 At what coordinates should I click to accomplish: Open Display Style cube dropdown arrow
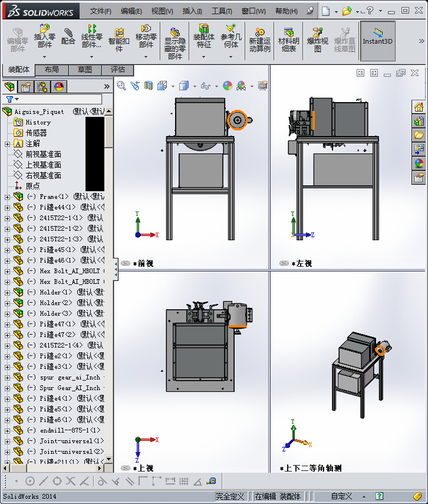[195, 86]
